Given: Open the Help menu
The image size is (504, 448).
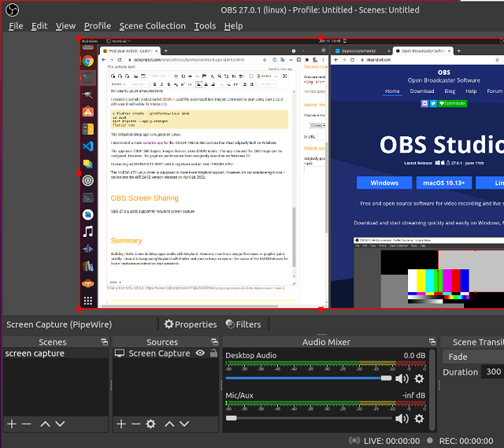Looking at the screenshot, I should [233, 26].
